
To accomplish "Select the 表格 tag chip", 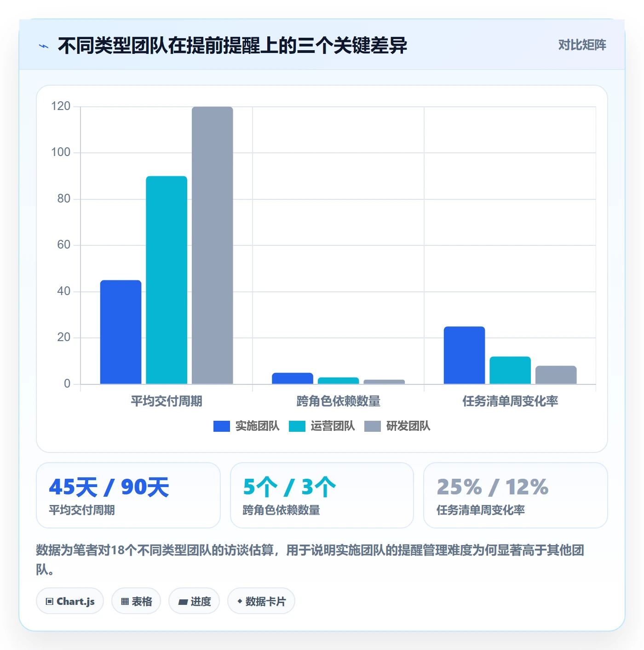I will click(136, 601).
